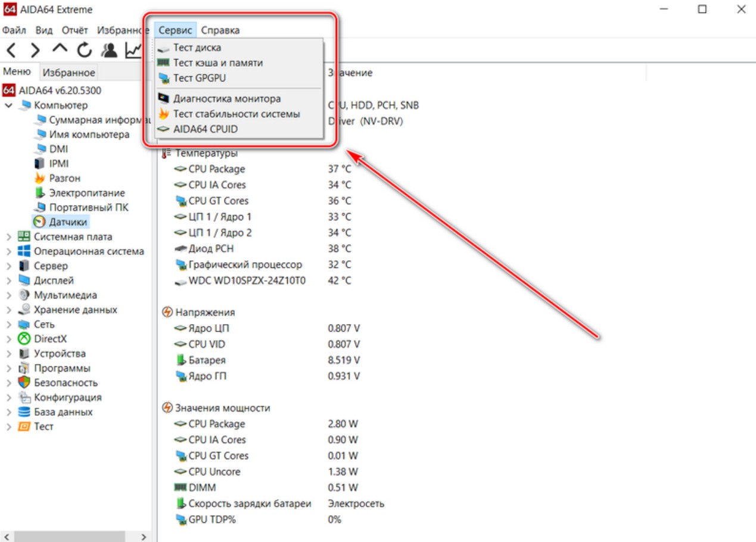Switch to the Меню sidebar tab
This screenshot has width=756, height=542.
click(17, 71)
